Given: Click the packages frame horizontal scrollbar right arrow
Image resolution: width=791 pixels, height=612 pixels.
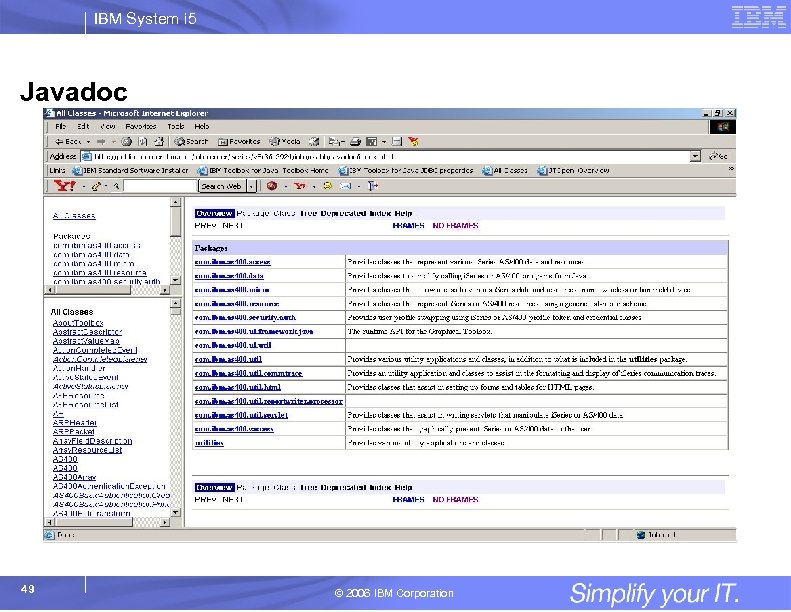Looking at the screenshot, I should [165, 290].
